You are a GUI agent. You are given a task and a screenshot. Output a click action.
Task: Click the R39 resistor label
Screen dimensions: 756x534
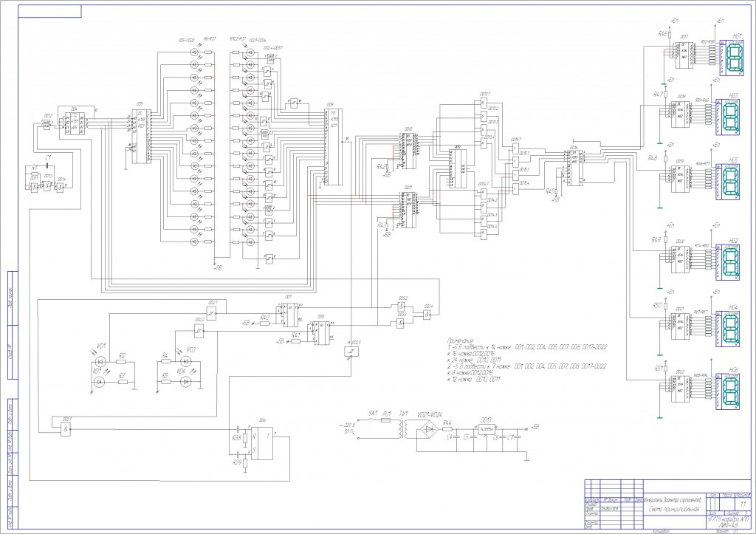[x=237, y=462]
